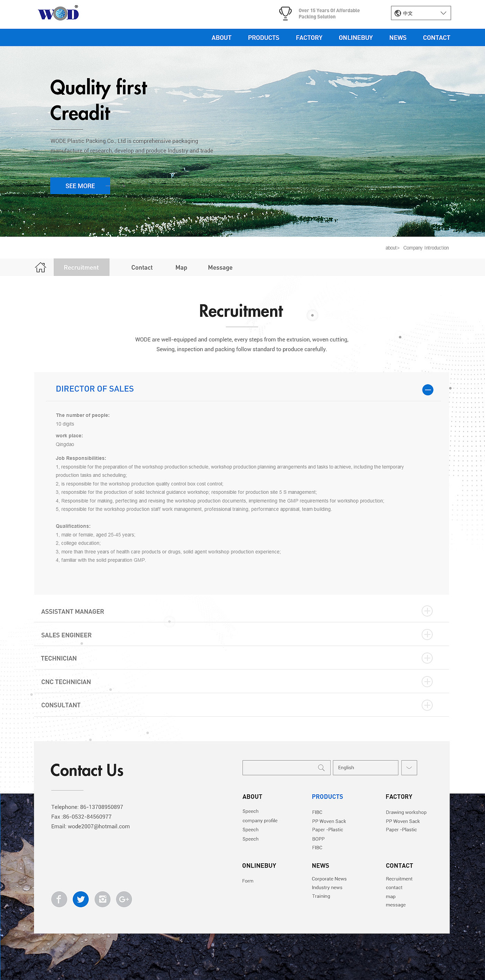Select the Message tab

(x=220, y=268)
